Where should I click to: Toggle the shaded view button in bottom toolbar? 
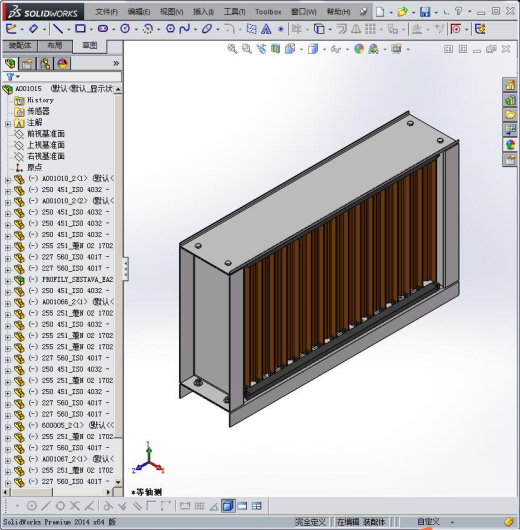tap(228, 506)
